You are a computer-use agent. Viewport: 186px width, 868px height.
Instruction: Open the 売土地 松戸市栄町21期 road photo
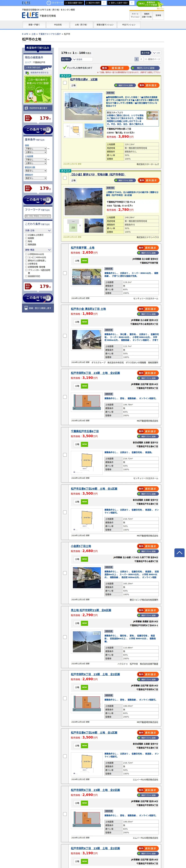(x=87, y=642)
